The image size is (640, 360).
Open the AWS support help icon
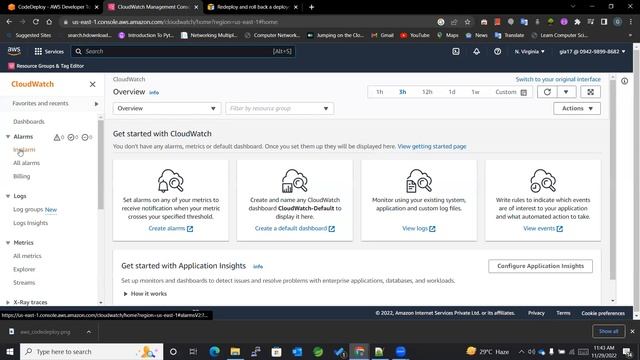tap(497, 51)
